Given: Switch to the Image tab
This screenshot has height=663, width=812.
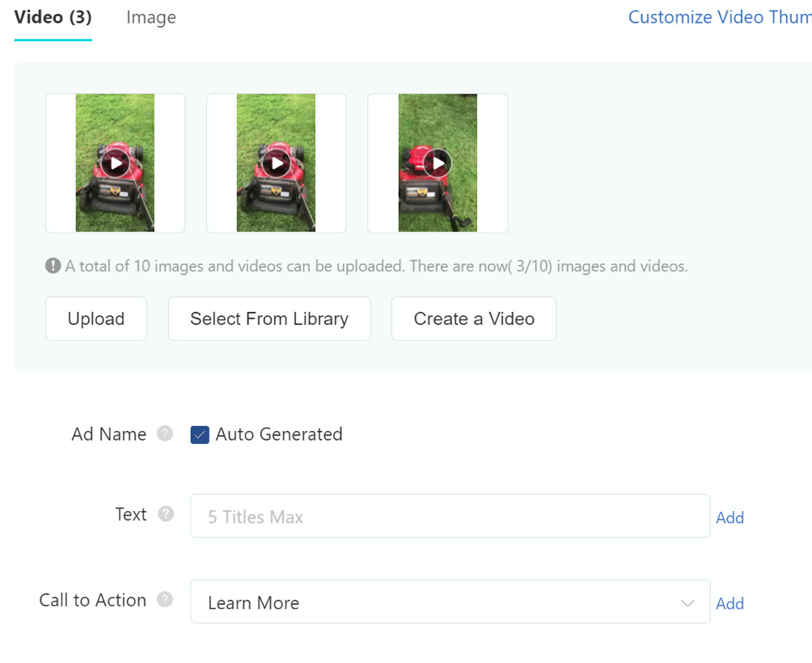Looking at the screenshot, I should (151, 18).
